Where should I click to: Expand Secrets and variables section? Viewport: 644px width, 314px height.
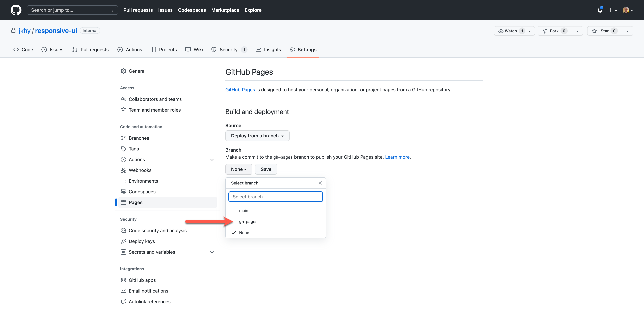pyautogui.click(x=212, y=252)
